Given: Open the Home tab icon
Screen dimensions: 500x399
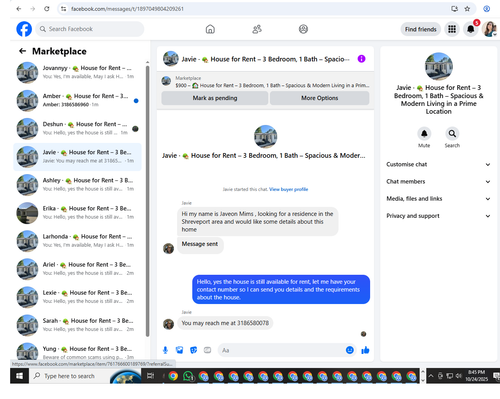Looking at the screenshot, I should click(210, 29).
